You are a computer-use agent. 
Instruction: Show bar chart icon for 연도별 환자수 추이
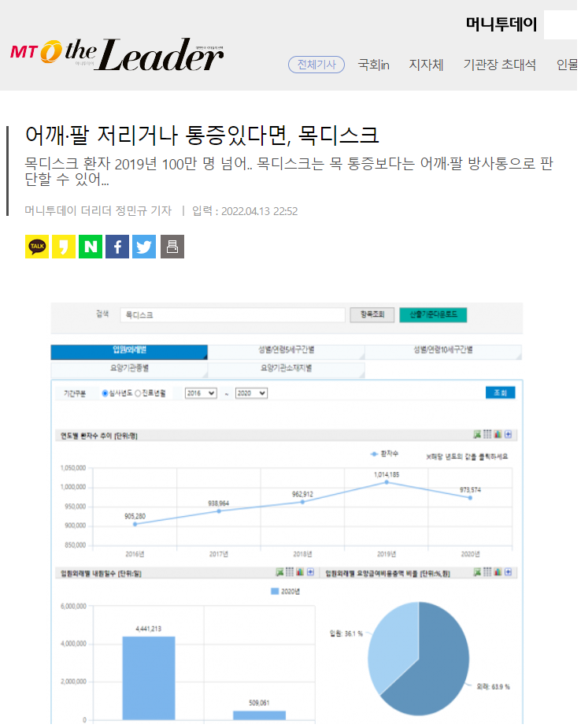tap(498, 435)
